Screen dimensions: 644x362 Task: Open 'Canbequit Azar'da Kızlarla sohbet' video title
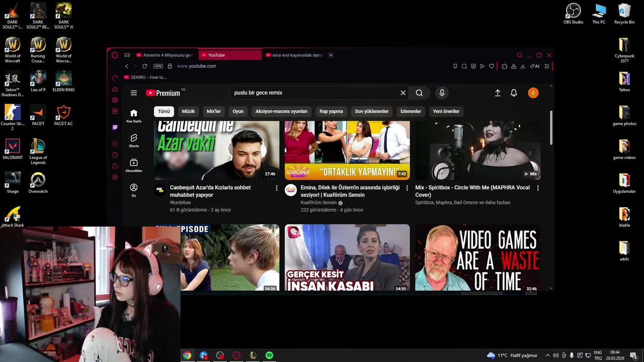coord(210,191)
